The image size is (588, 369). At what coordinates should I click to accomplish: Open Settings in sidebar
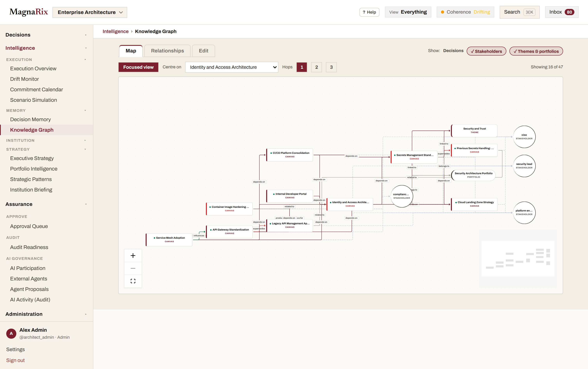click(15, 349)
